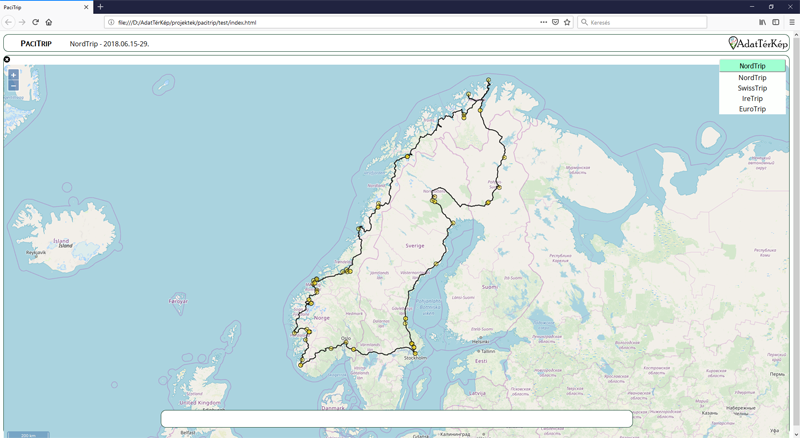This screenshot has width=800, height=438.
Task: Click the southernmost yellow marker in Norway
Action: coord(300,365)
